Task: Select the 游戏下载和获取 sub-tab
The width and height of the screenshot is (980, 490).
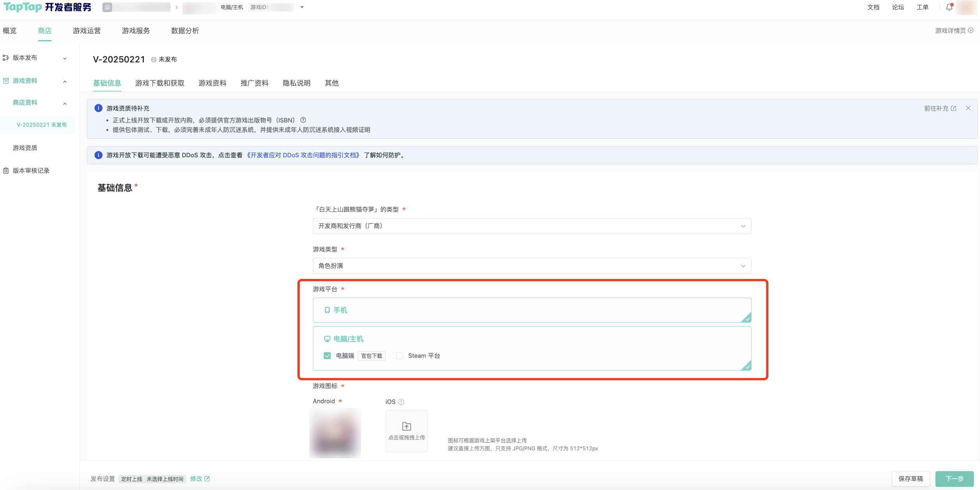Action: tap(160, 83)
